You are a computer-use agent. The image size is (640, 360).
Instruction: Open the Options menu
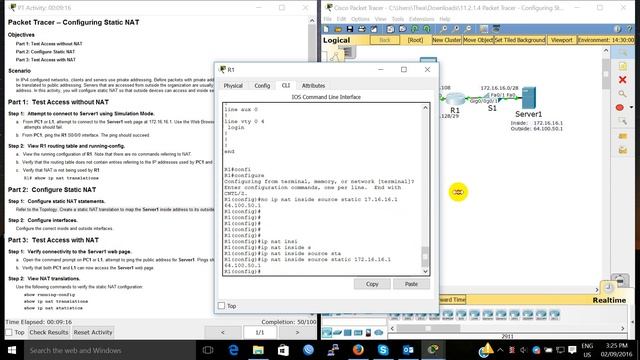tap(360, 19)
